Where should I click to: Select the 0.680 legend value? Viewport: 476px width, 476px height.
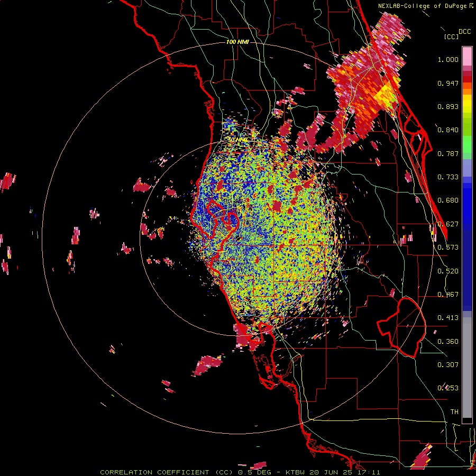pos(448,200)
